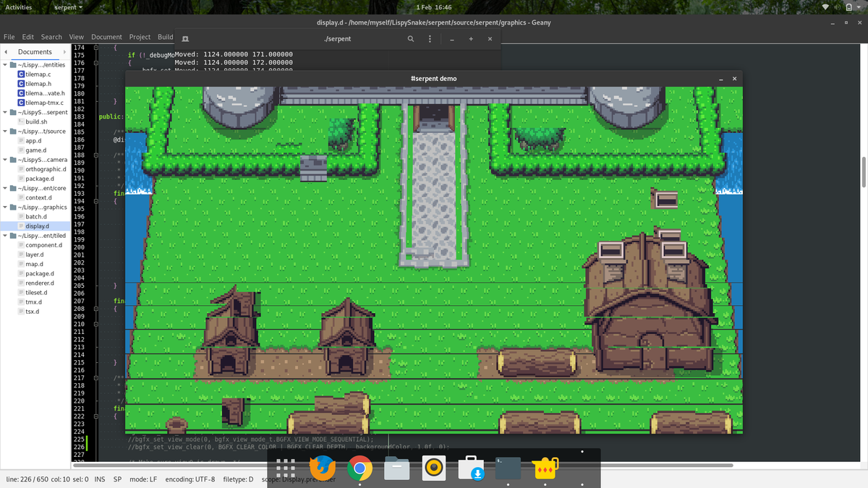This screenshot has height=488, width=868.
Task: Click 'mode: LF' in status bar
Action: 143,479
